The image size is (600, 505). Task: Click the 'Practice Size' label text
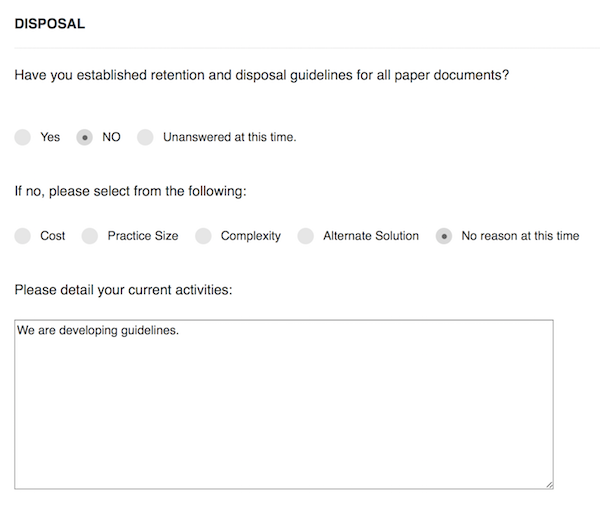tap(143, 236)
